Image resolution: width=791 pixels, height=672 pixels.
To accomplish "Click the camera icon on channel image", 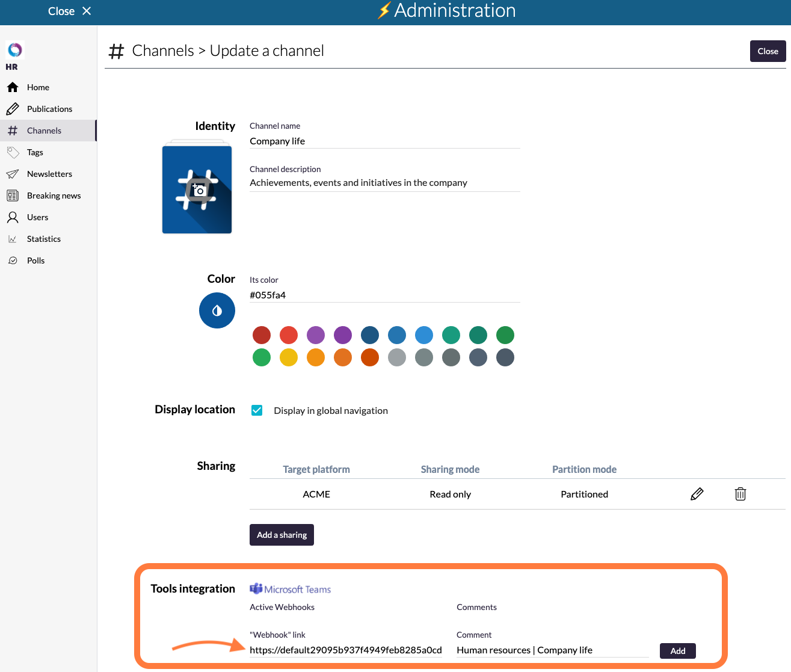I will (x=198, y=191).
